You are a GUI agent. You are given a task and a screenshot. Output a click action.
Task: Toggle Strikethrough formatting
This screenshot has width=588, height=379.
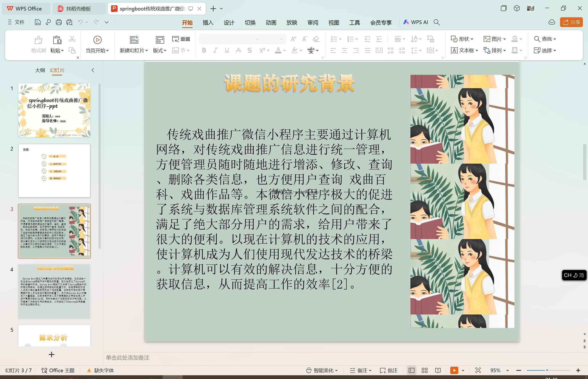pos(238,50)
